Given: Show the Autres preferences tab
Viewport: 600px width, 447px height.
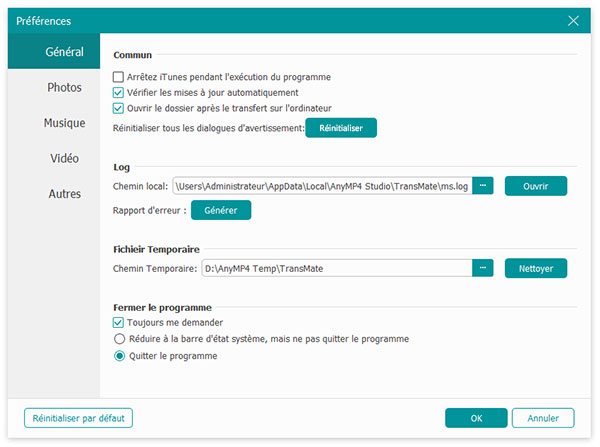Looking at the screenshot, I should pos(64,194).
